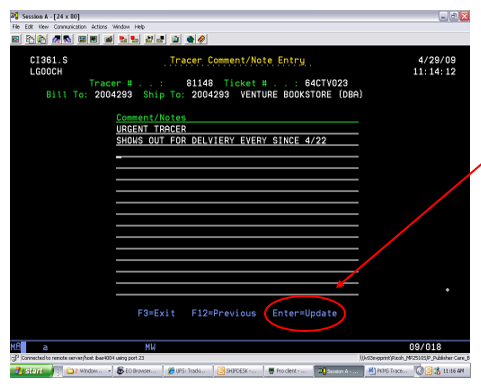The image size is (481, 391).
Task: Click the printer path text in status bar
Action: pos(414,358)
